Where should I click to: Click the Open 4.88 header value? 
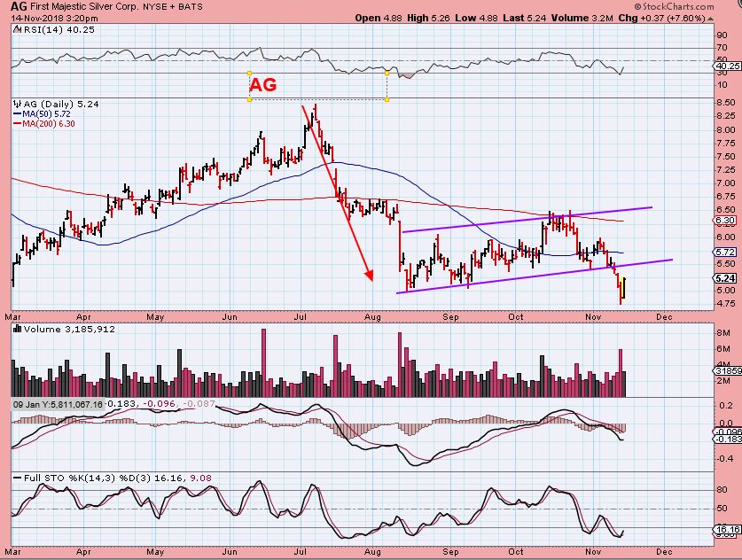click(x=379, y=18)
